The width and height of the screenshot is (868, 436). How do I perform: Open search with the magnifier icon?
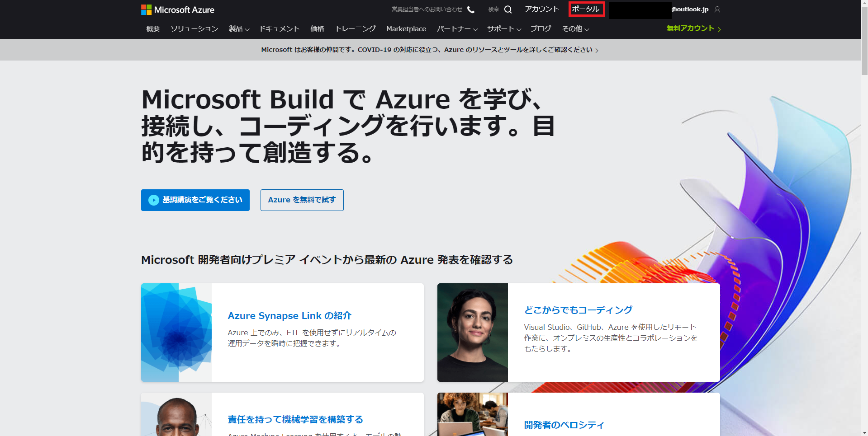(x=508, y=9)
